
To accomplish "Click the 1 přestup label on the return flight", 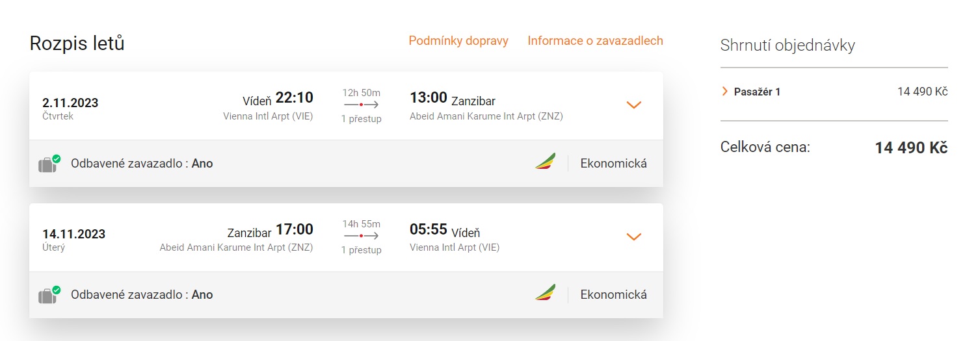I will coord(361,250).
